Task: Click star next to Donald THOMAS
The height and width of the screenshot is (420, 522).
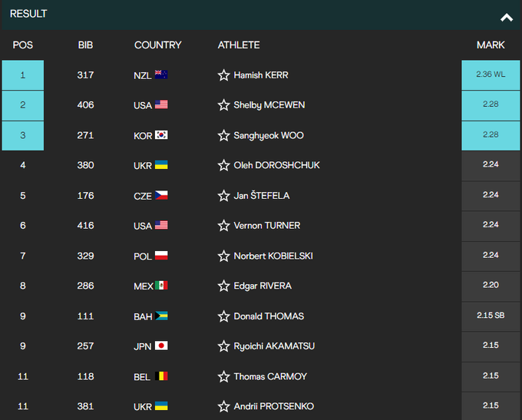Action: coord(224,316)
